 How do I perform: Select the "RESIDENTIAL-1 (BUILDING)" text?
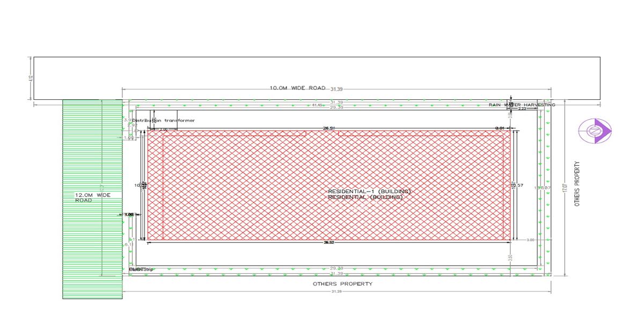click(369, 192)
